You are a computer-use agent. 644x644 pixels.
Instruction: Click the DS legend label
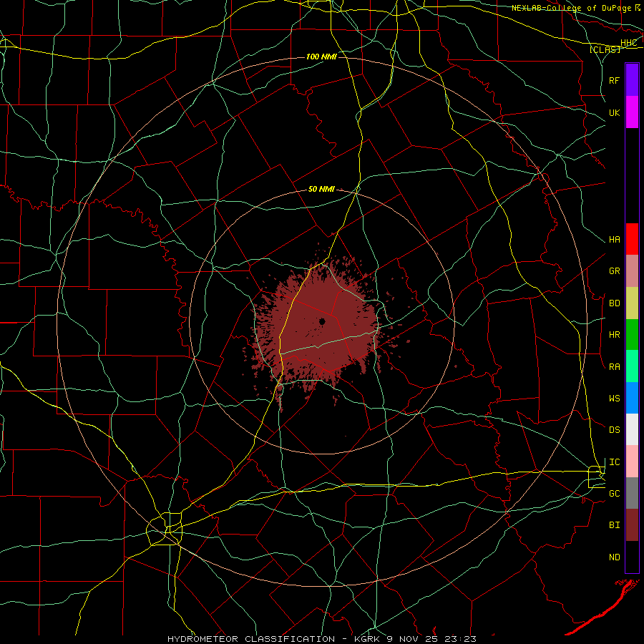tap(614, 430)
